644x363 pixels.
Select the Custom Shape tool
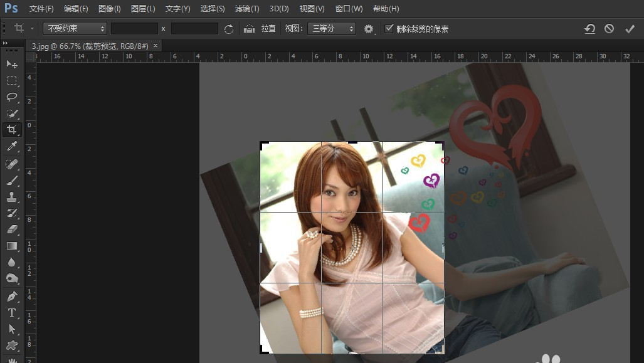pos(12,345)
